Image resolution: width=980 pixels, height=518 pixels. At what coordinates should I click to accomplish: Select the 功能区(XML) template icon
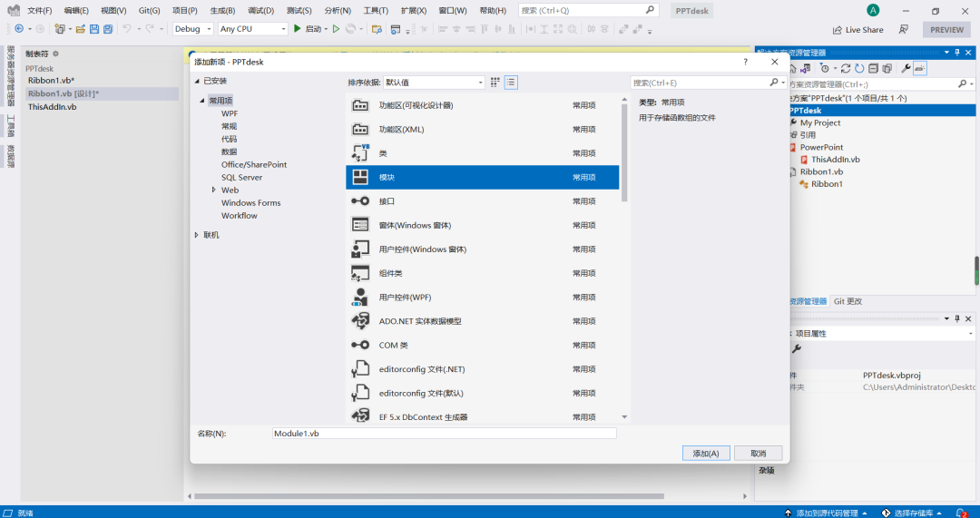coord(359,130)
